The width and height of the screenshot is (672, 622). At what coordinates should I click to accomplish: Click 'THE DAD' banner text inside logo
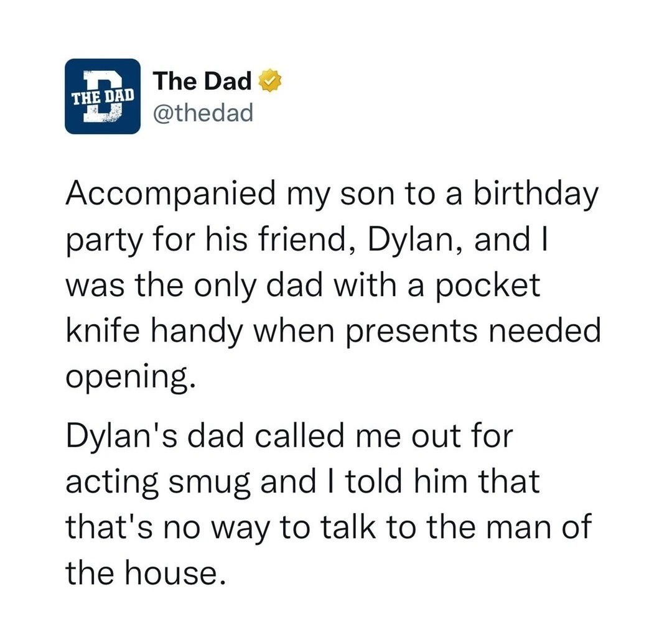click(x=103, y=97)
